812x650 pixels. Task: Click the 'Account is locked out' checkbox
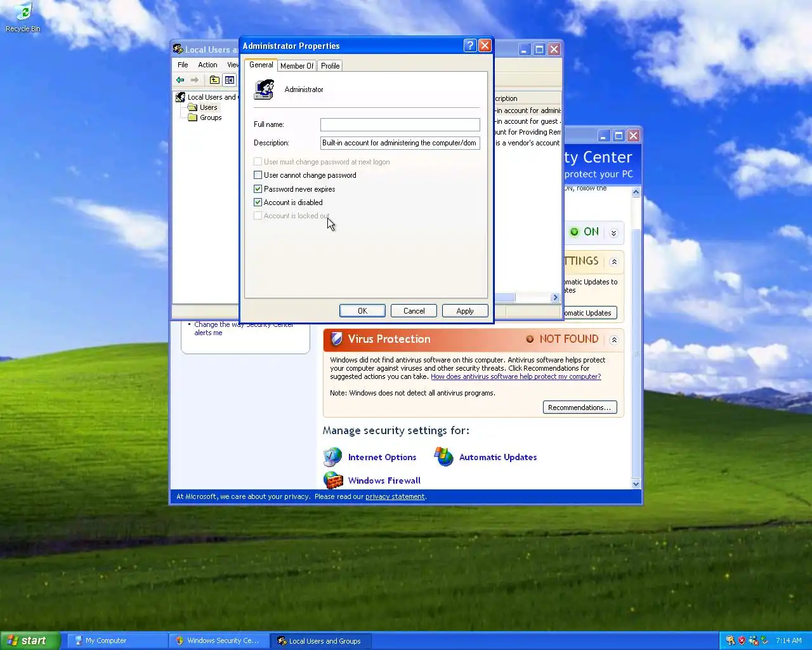[258, 216]
